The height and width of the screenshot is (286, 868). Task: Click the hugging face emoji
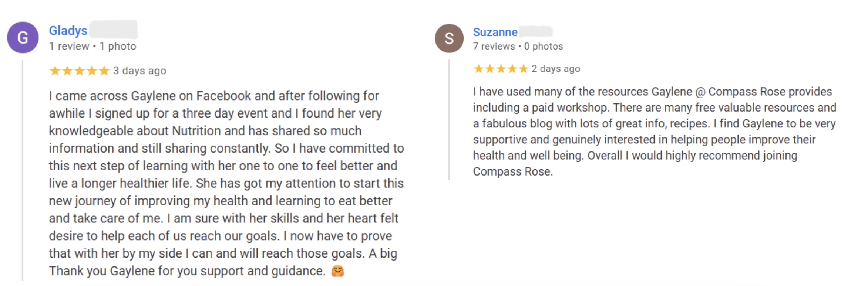pos(337,271)
